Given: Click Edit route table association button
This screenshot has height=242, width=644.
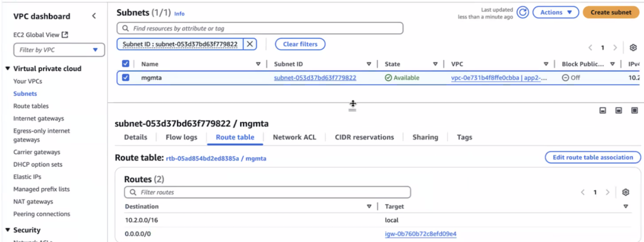Looking at the screenshot, I should (592, 157).
